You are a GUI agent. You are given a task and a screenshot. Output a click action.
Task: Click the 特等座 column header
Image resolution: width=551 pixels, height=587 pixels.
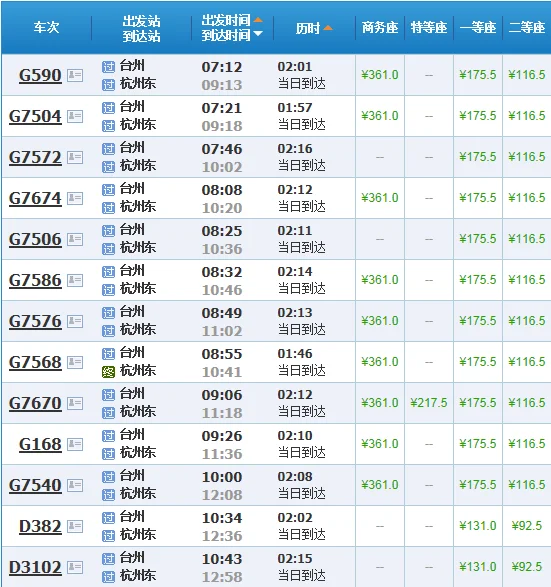click(x=429, y=27)
